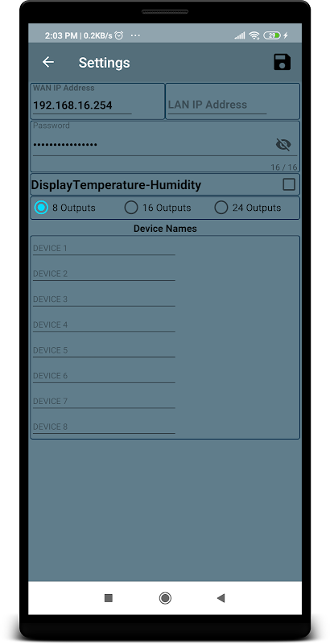
Task: Edit the DEVICE 6 name field
Action: point(104,375)
